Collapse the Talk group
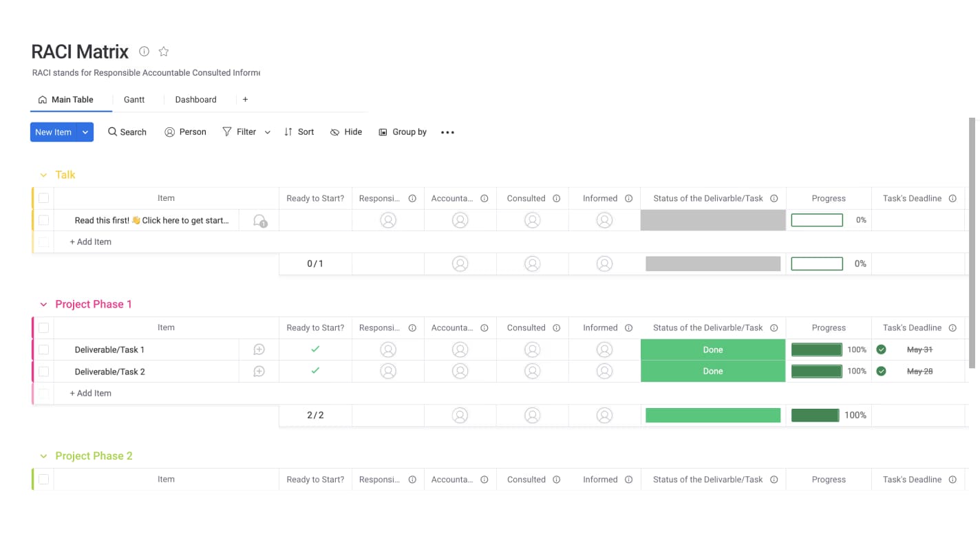 [43, 175]
